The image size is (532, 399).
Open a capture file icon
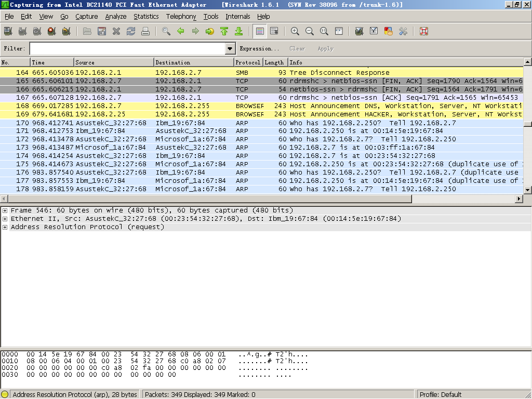[87, 31]
